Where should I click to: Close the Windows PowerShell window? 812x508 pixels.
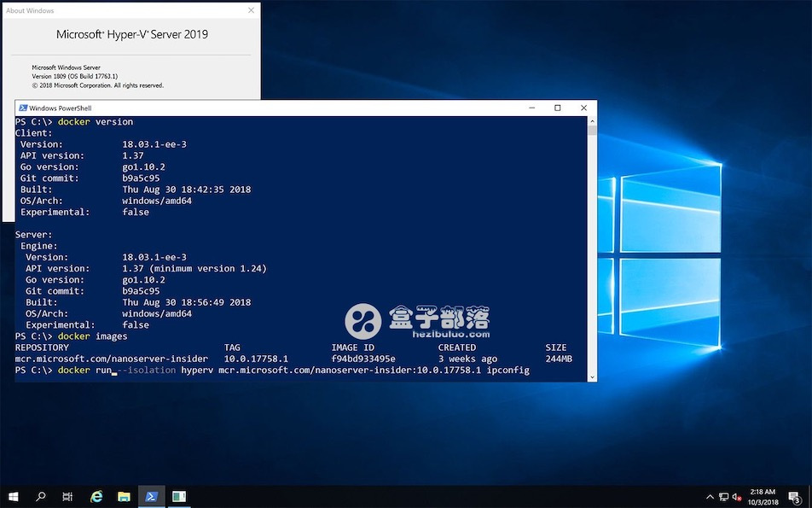point(583,108)
